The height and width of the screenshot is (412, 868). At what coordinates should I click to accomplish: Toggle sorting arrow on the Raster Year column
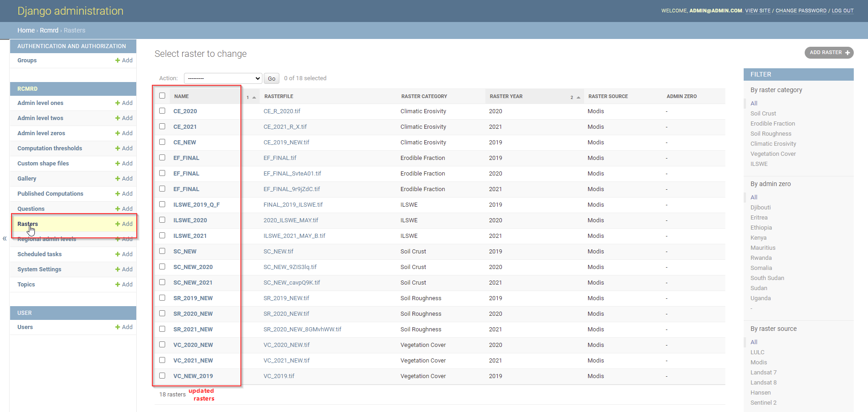579,97
